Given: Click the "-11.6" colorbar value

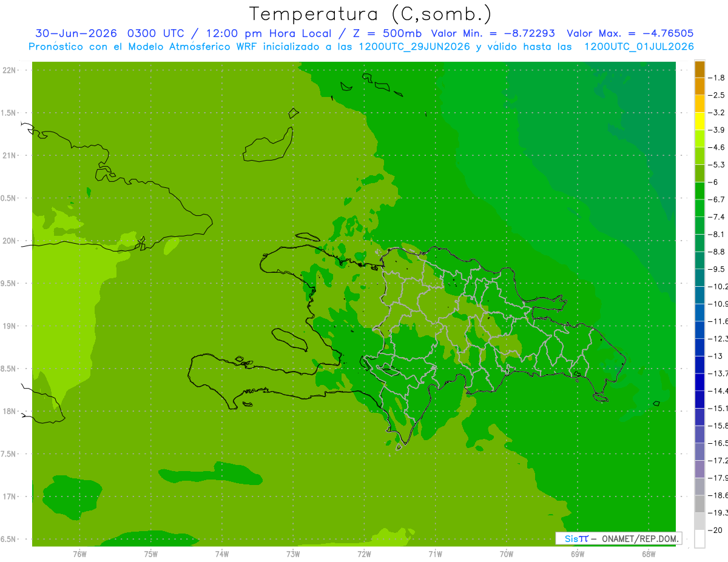Looking at the screenshot, I should (718, 321).
